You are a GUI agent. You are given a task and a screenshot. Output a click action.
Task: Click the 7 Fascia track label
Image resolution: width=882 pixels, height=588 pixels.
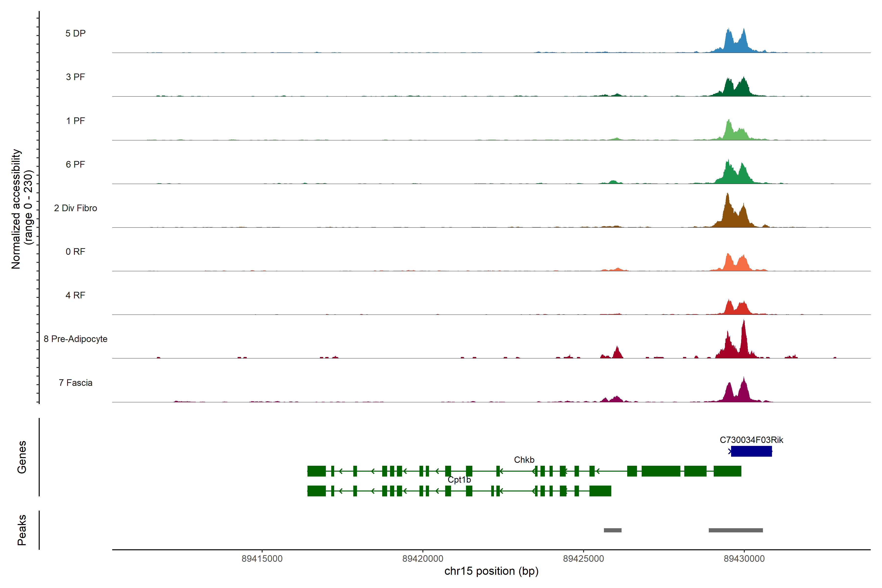[x=75, y=383]
